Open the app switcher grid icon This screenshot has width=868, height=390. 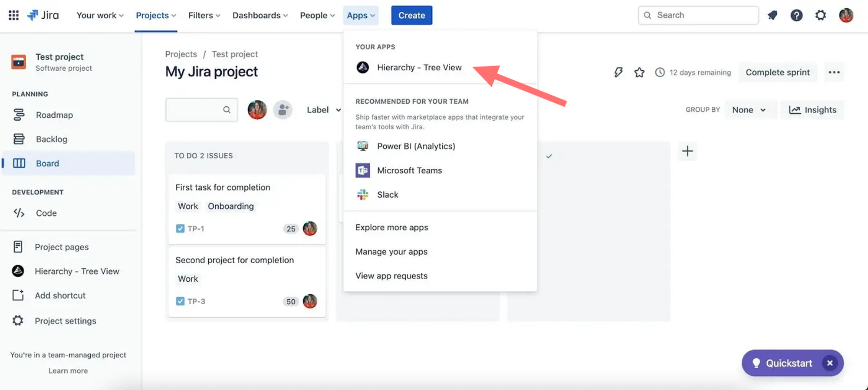click(x=13, y=15)
